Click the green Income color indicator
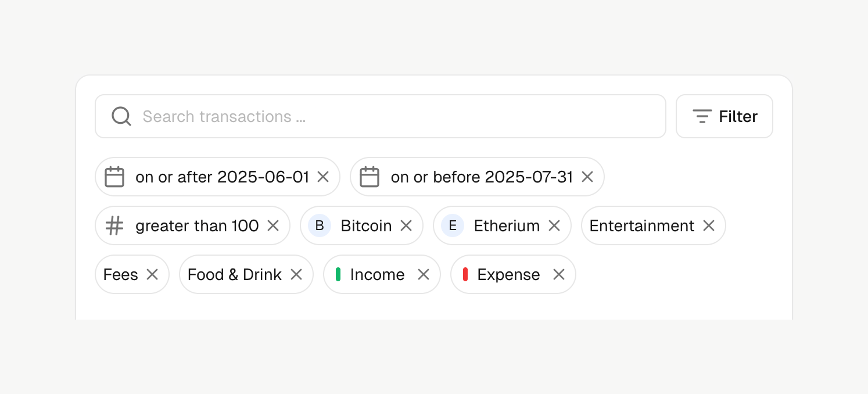The image size is (868, 394). 338,274
